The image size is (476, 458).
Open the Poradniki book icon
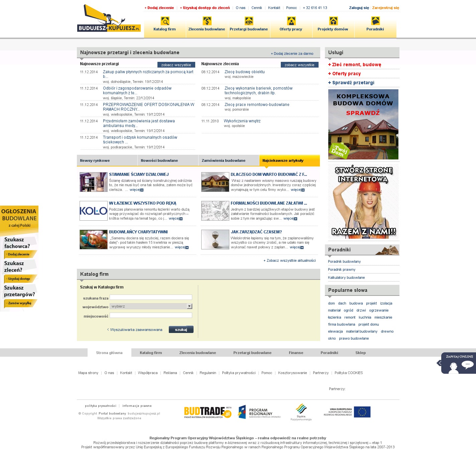click(375, 21)
